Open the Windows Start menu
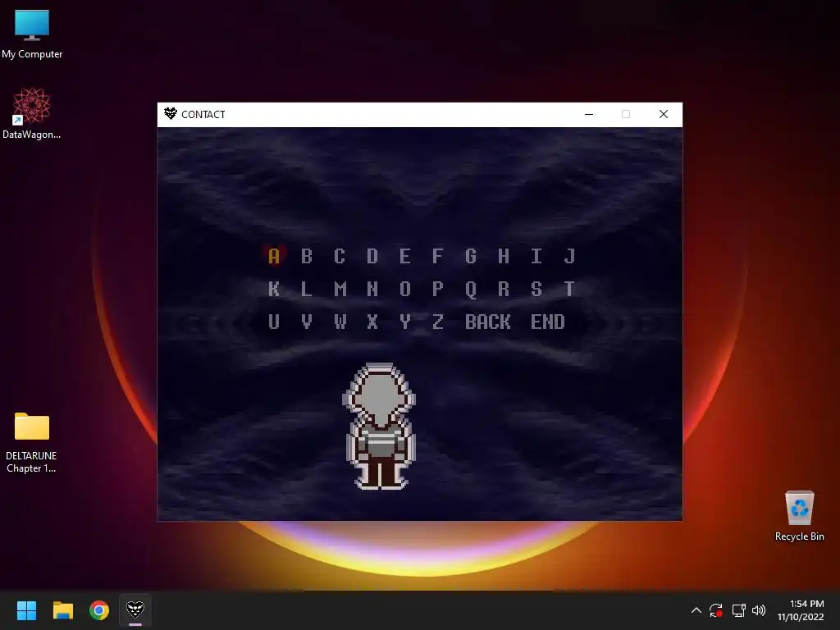840x630 pixels. click(x=26, y=610)
